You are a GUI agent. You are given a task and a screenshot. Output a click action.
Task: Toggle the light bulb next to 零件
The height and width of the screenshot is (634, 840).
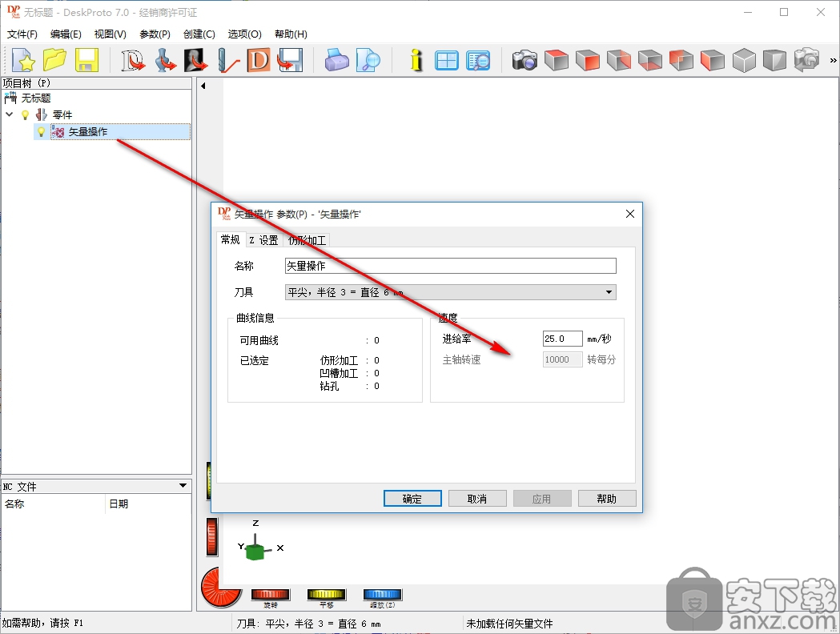pos(25,114)
